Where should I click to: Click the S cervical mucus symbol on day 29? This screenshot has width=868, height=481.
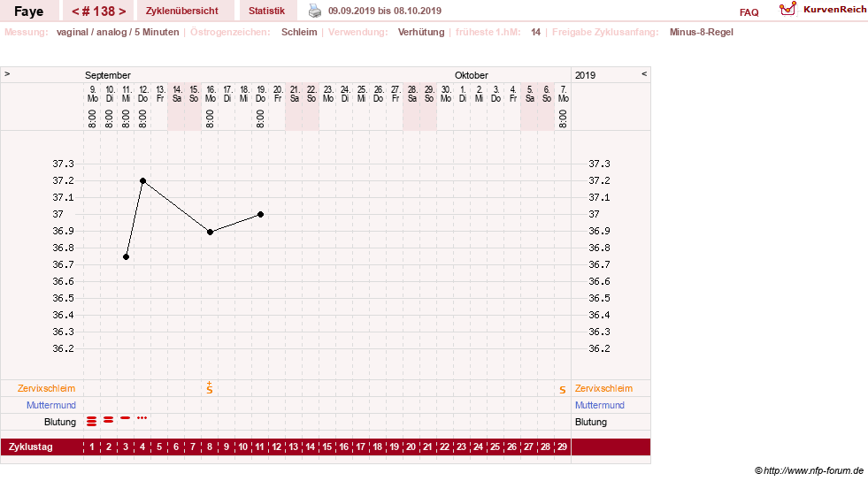563,390
